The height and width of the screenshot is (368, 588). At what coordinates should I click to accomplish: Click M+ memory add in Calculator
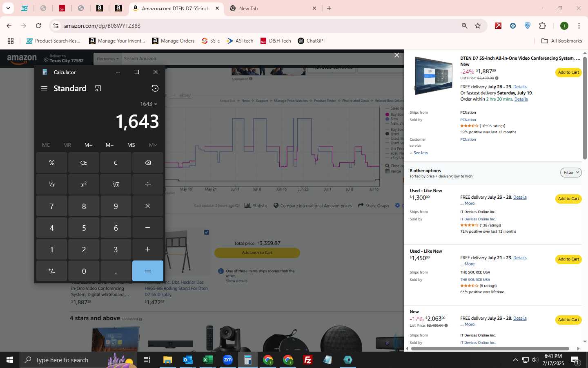click(x=88, y=145)
